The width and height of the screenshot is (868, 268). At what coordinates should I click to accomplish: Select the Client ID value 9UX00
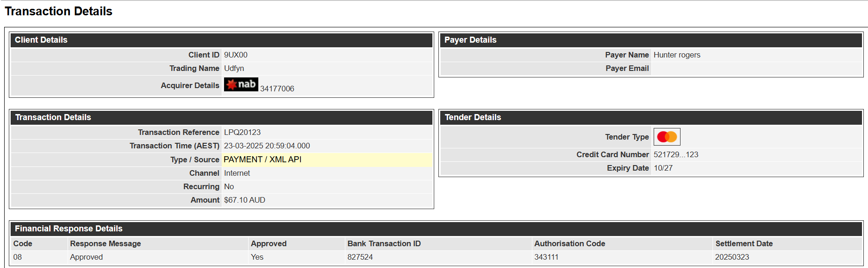(236, 55)
